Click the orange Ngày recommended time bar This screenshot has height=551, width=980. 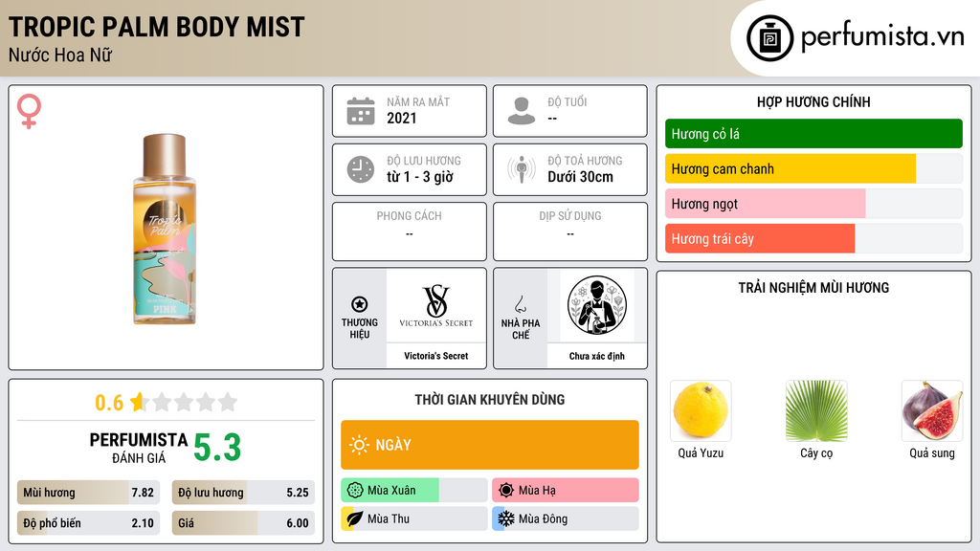click(490, 445)
